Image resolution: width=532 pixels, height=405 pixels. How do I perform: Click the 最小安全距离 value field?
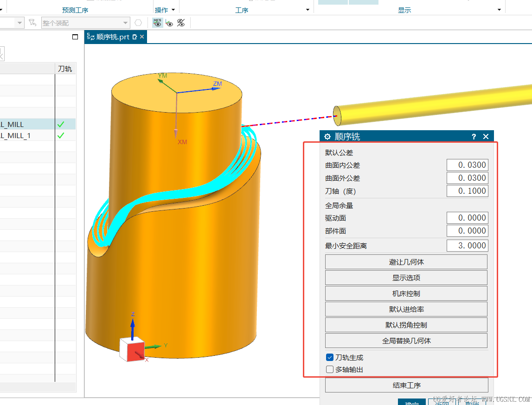click(467, 246)
